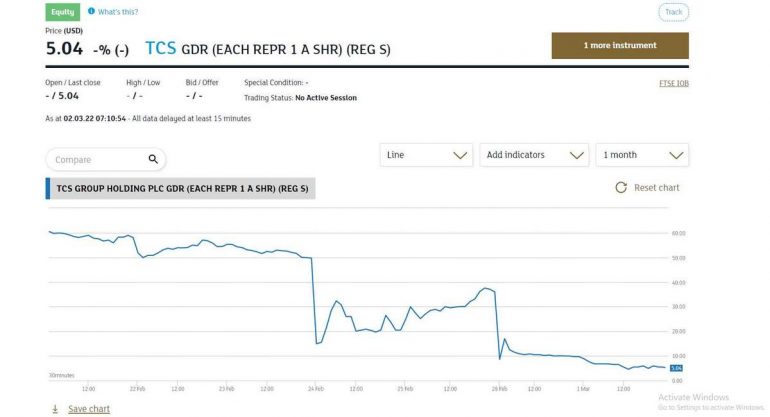Image resolution: width=770 pixels, height=417 pixels.
Task: Focus the Compare search field
Action: coord(106,160)
